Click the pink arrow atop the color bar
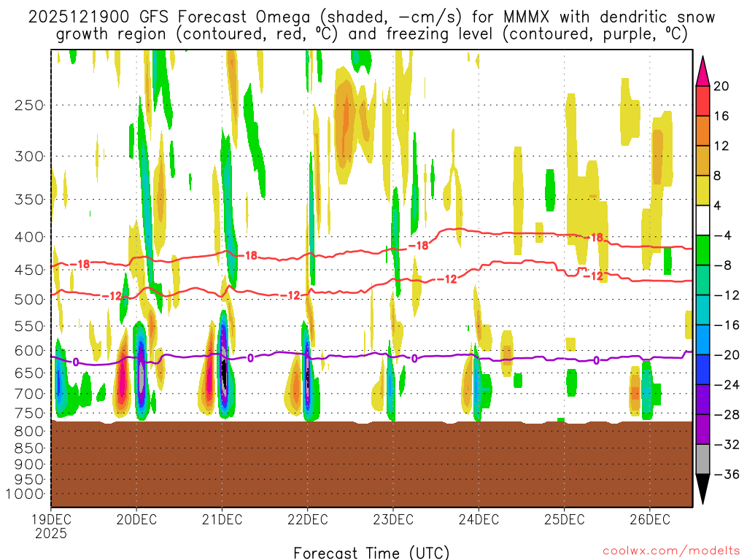 coord(703,70)
